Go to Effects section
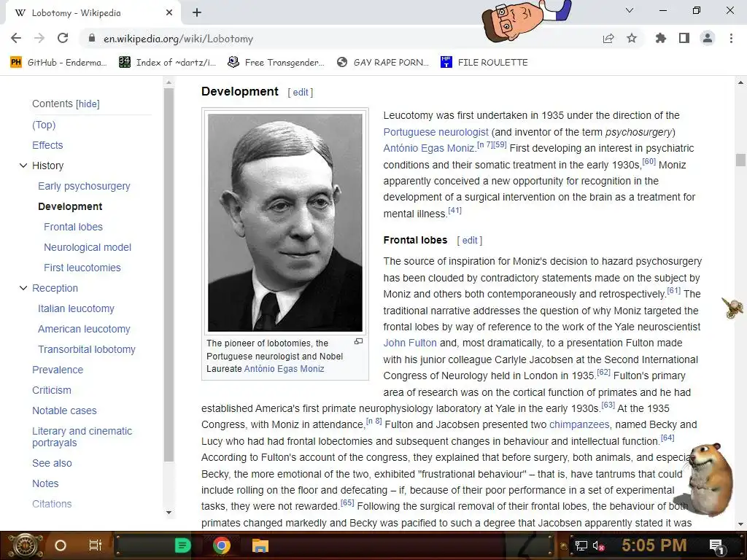This screenshot has height=560, width=747. (47, 145)
